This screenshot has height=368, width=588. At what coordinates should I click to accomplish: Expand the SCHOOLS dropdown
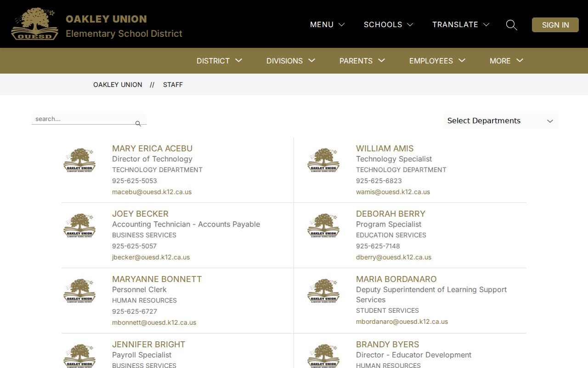pyautogui.click(x=388, y=24)
